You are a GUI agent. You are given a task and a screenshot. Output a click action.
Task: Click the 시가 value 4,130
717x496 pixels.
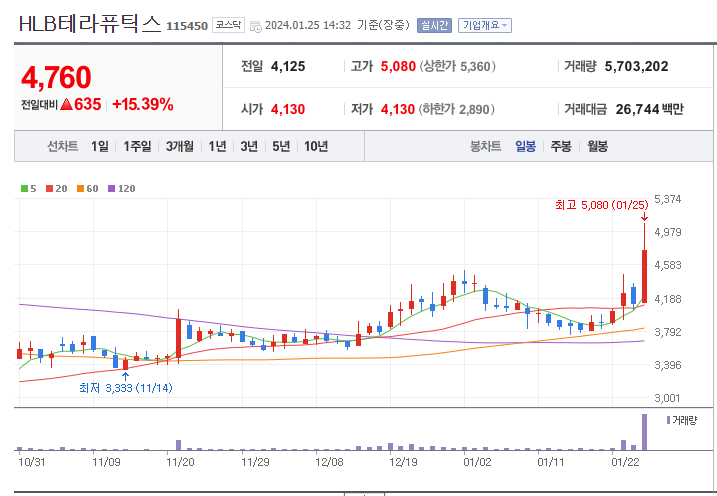288,109
